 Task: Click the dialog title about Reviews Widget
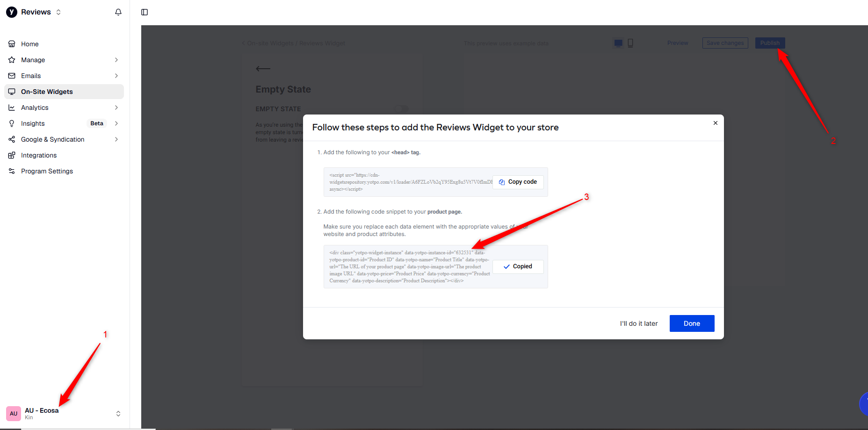click(435, 128)
